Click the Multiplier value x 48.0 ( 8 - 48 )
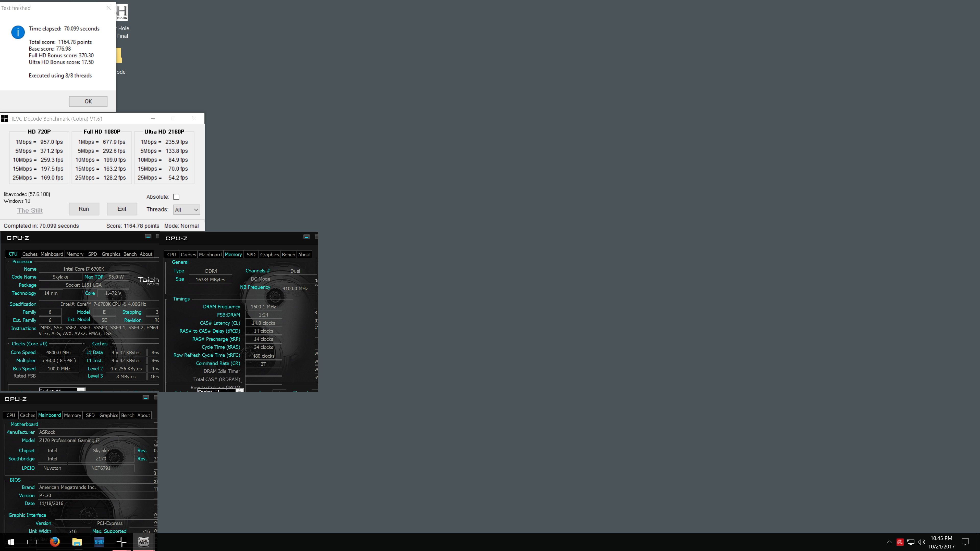Image resolution: width=980 pixels, height=551 pixels. tap(59, 360)
